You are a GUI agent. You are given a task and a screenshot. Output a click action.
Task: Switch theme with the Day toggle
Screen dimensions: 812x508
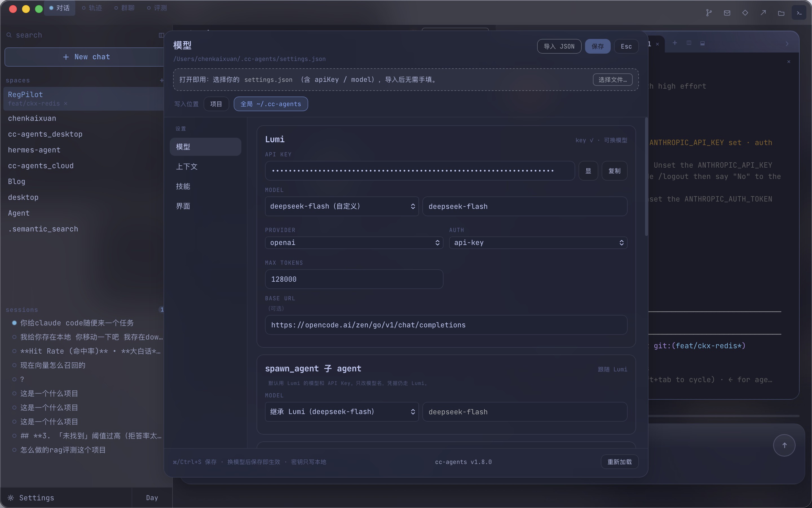click(x=152, y=498)
